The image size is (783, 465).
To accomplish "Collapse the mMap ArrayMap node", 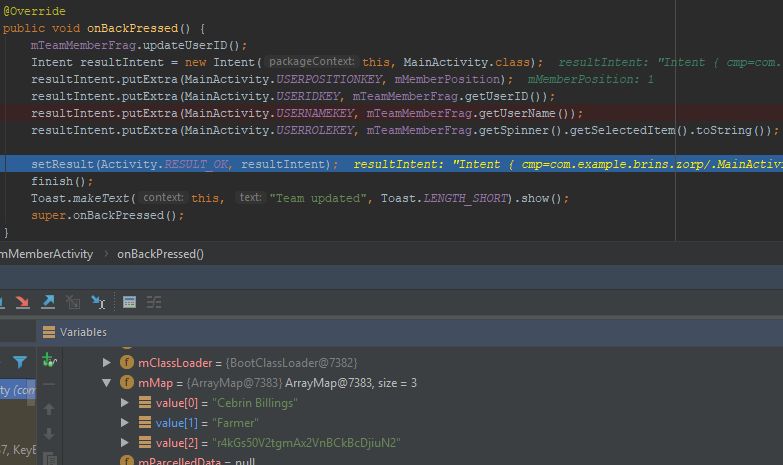I will point(106,383).
